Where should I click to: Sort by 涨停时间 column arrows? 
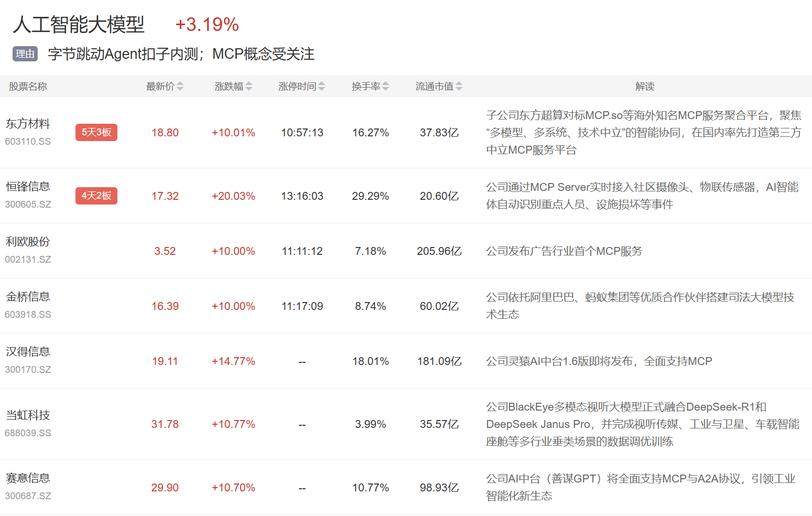(x=321, y=87)
